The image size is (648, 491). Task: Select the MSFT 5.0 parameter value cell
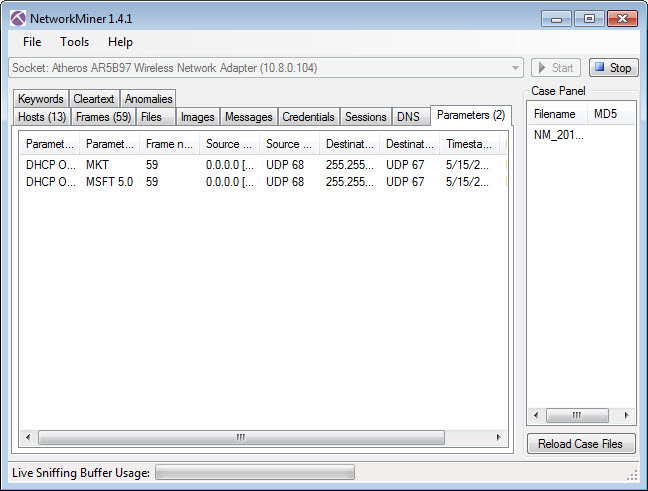click(110, 182)
